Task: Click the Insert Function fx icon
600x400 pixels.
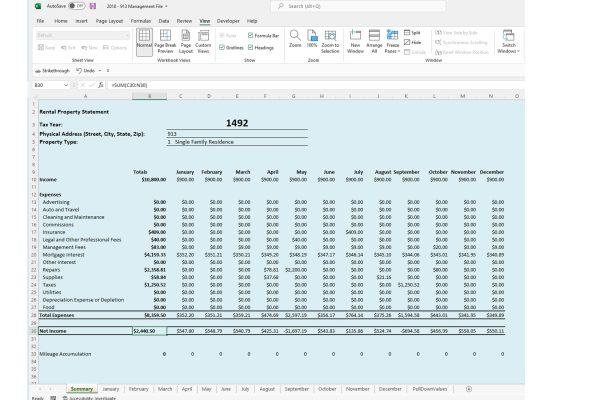Action: point(101,85)
